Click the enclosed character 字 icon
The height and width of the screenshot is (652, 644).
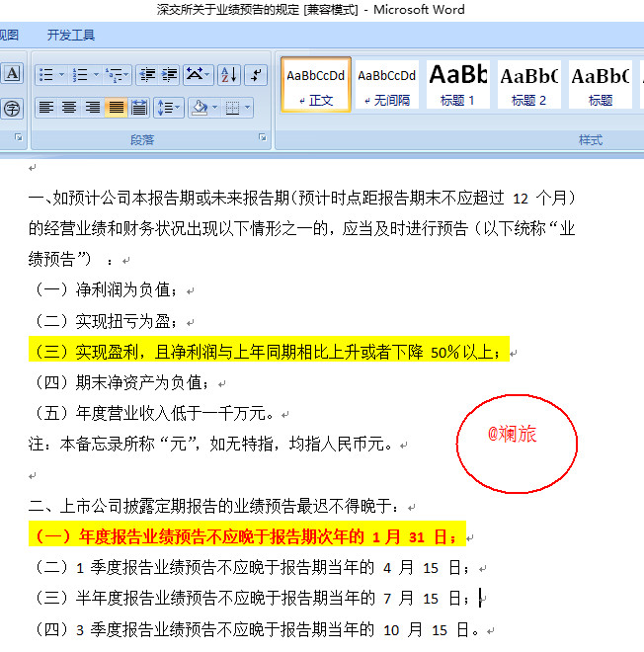(x=12, y=109)
